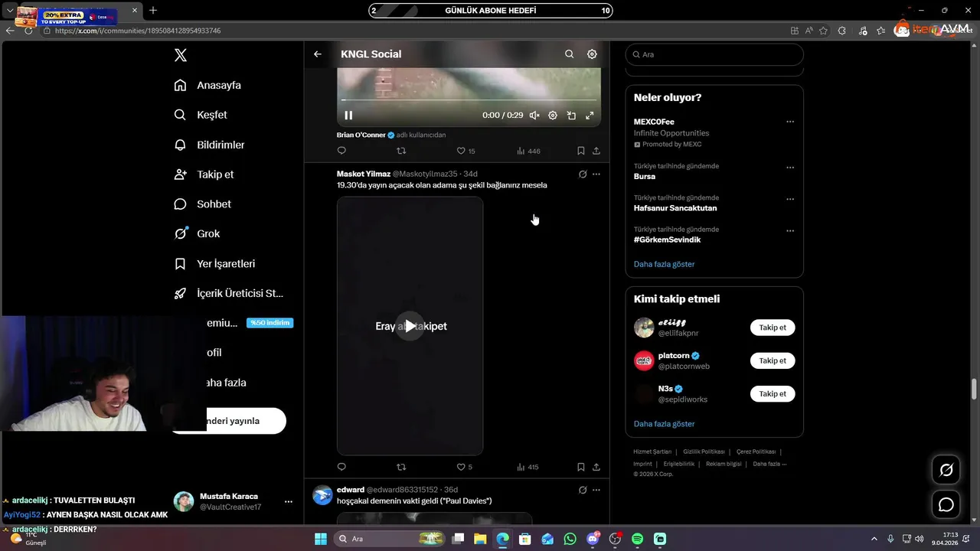980x551 pixels.
Task: Enter video fullscreen mode
Action: [x=590, y=115]
